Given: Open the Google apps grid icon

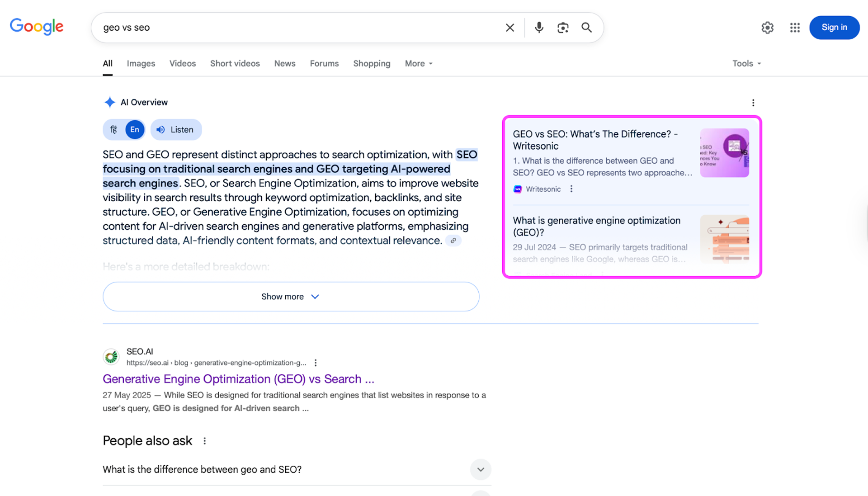Looking at the screenshot, I should tap(795, 28).
